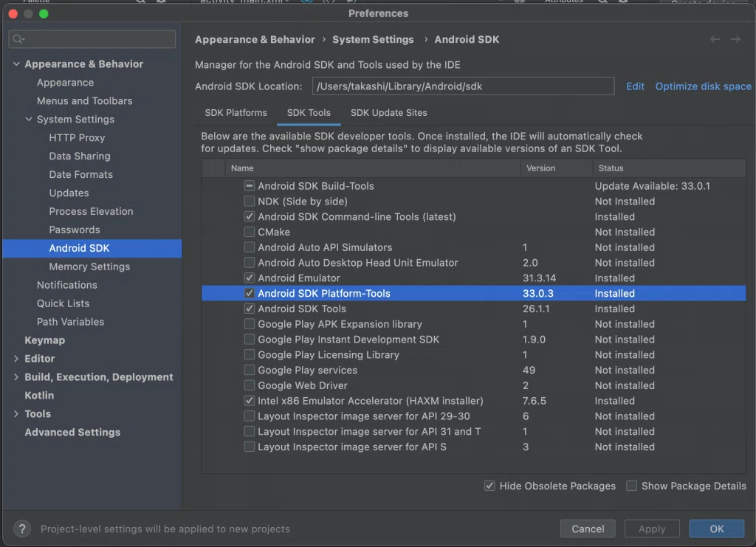The height and width of the screenshot is (547, 756).
Task: Go forward with the right navigation arrow
Action: pos(735,40)
